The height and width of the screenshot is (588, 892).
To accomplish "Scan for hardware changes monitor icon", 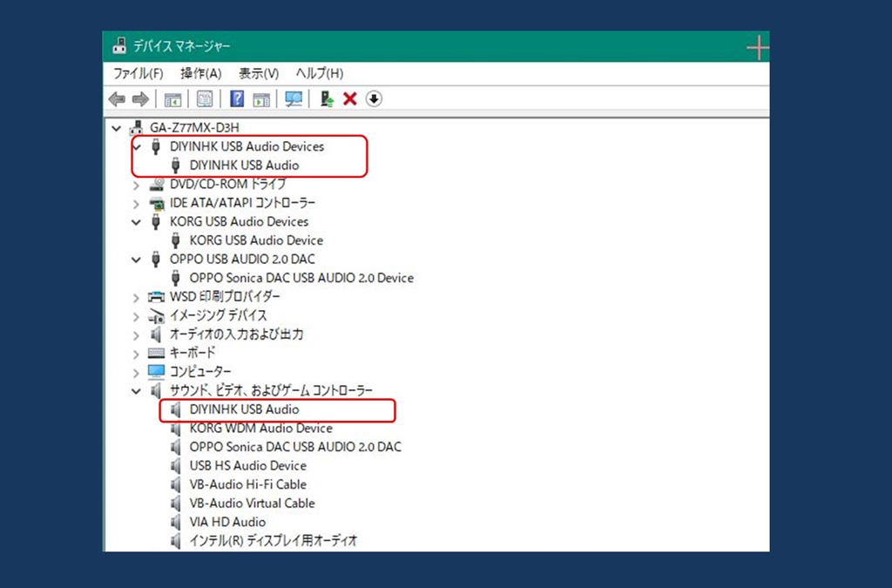I will [294, 99].
